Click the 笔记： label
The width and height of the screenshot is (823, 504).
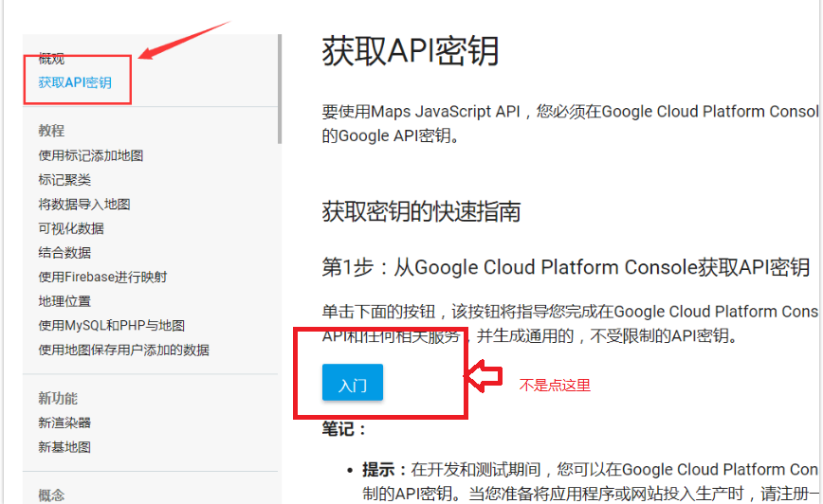344,429
